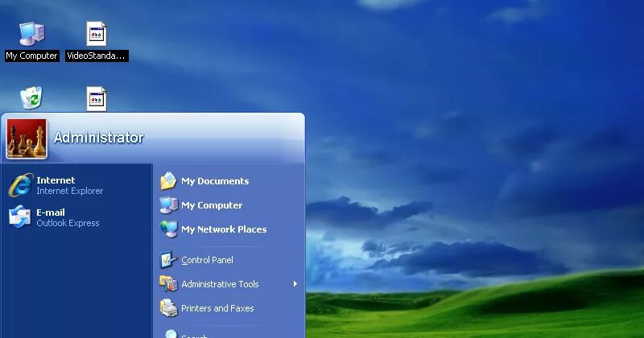The width and height of the screenshot is (644, 338).
Task: Click the Outlook Express subtitle text
Action: pyautogui.click(x=68, y=223)
